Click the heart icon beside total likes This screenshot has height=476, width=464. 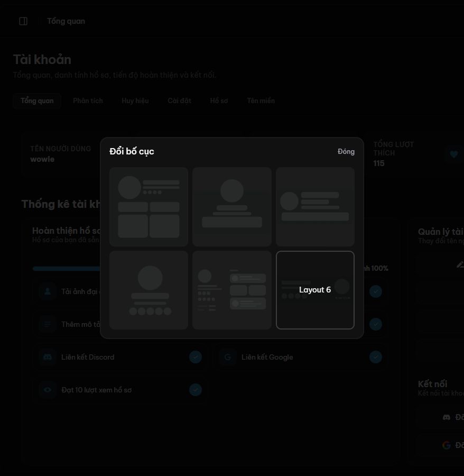453,154
